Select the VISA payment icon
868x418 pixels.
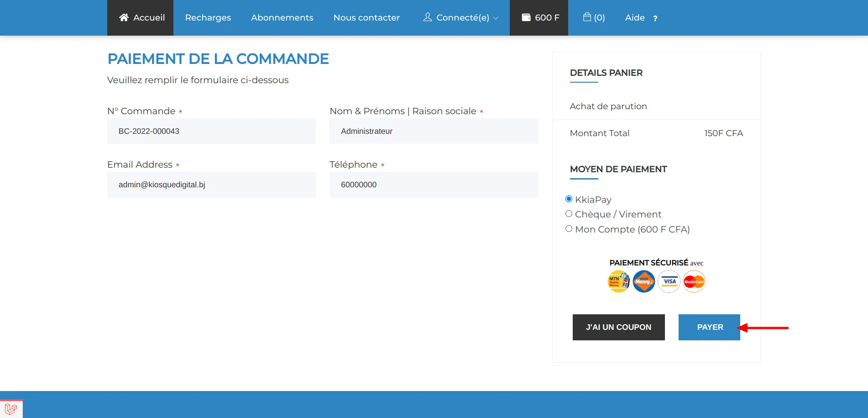click(669, 281)
